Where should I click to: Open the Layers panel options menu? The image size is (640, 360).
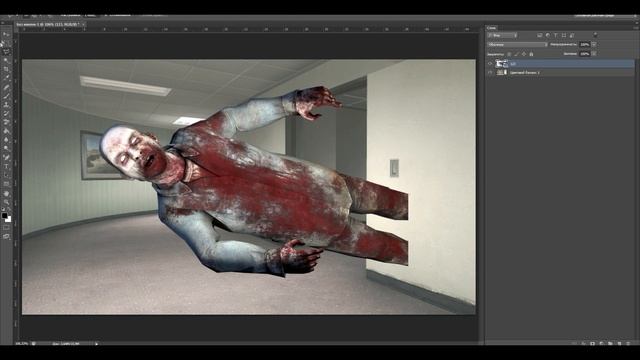[x=636, y=28]
